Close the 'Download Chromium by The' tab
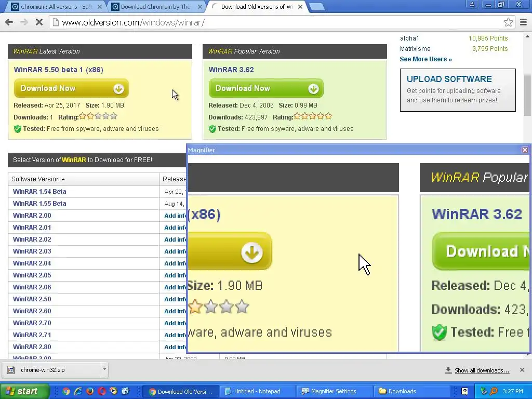Image resolution: width=532 pixels, height=399 pixels. point(200,7)
